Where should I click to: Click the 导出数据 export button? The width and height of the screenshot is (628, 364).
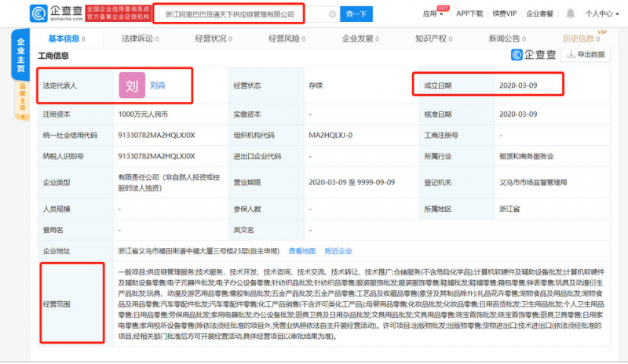coord(586,54)
